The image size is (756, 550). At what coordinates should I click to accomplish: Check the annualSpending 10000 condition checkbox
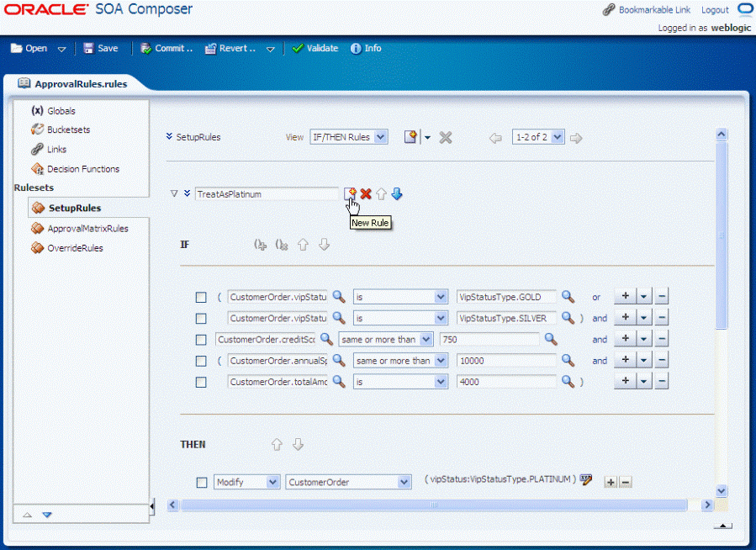(201, 361)
